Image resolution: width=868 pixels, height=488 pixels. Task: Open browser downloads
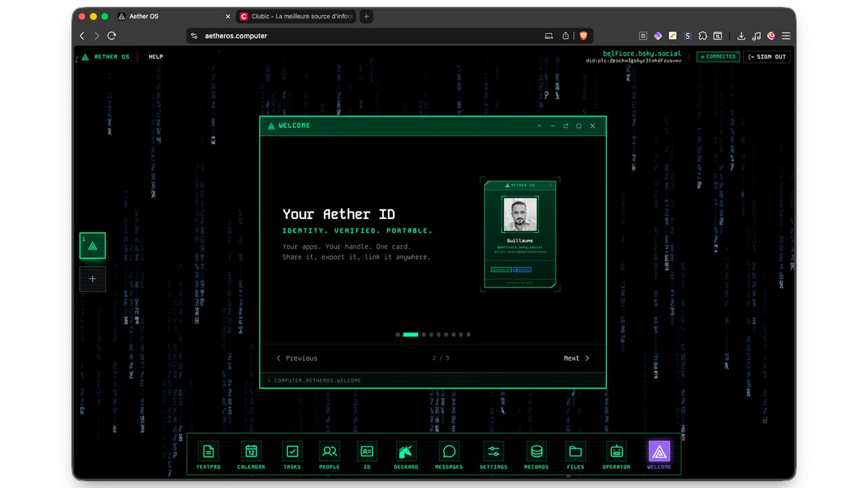pyautogui.click(x=741, y=35)
